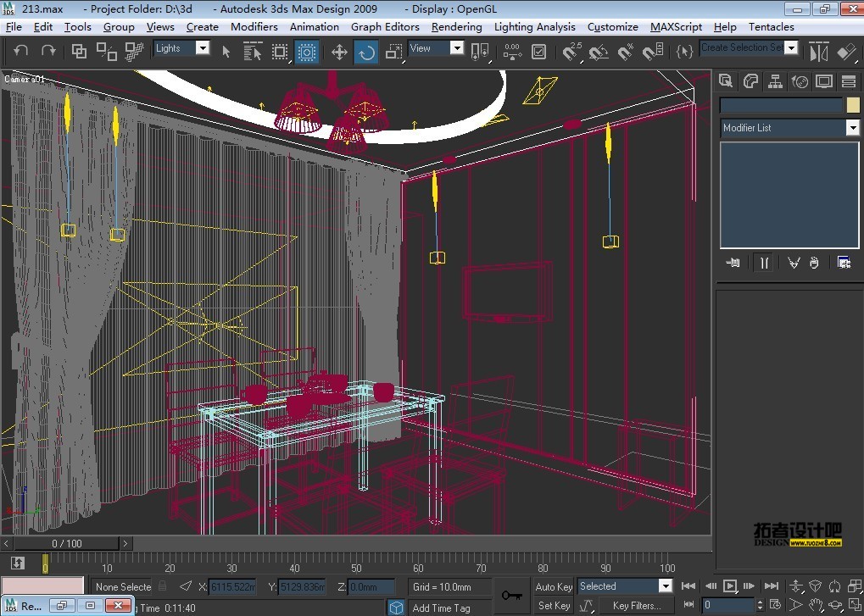Open the MAXScript menu

(x=676, y=27)
